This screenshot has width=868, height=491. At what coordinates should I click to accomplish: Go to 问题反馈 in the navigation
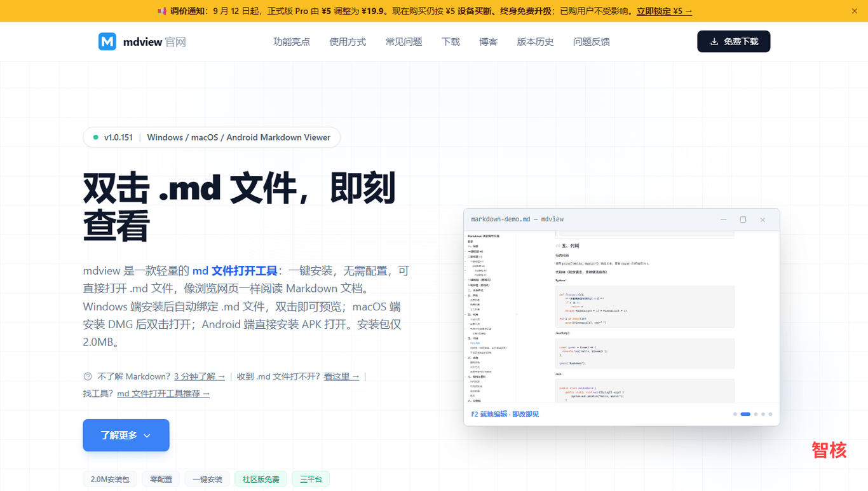tap(592, 42)
